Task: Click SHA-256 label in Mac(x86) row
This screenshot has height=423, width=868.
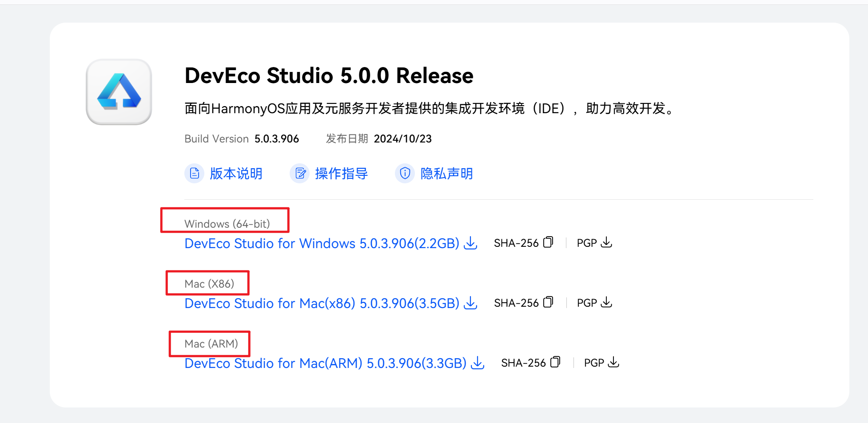Action: click(516, 303)
